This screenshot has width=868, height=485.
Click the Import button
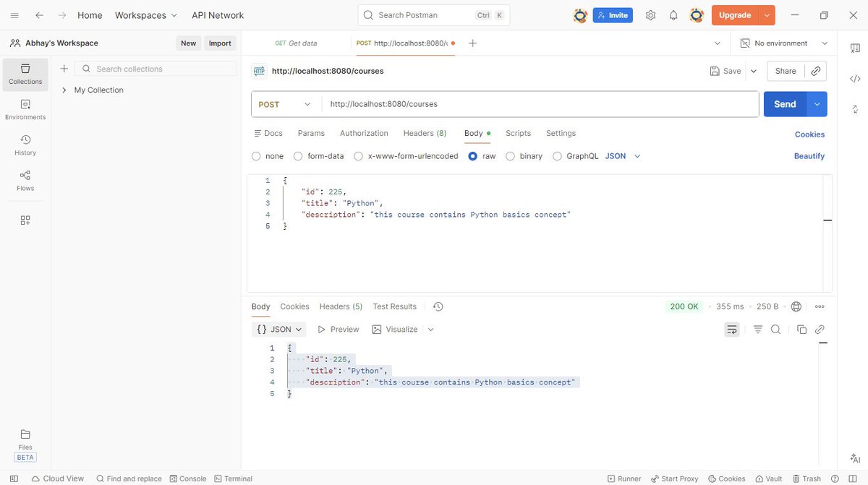tap(220, 43)
